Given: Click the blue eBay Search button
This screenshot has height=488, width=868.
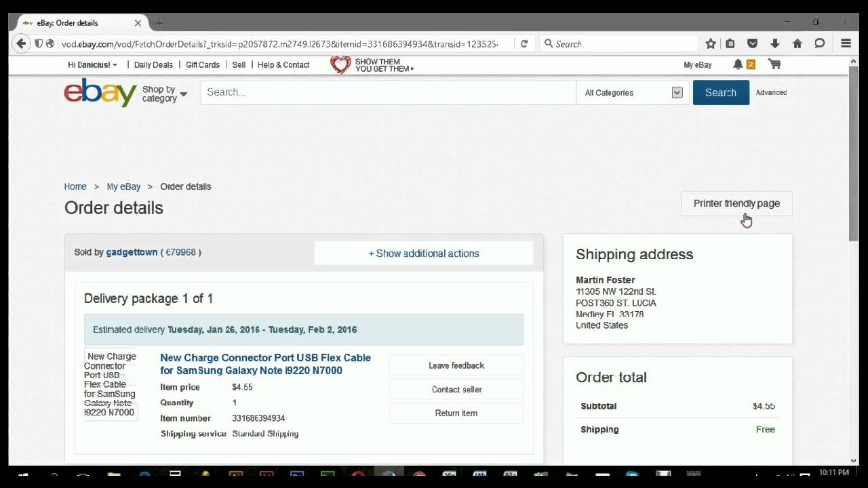Looking at the screenshot, I should point(721,93).
